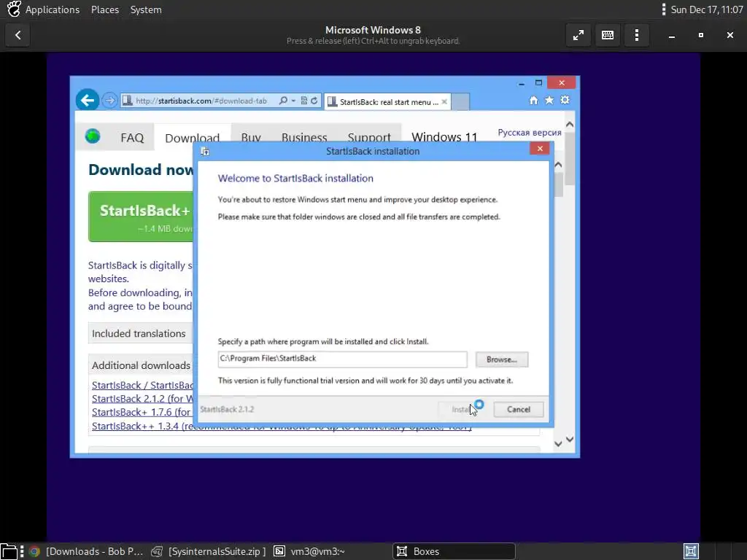
Task: Expand the Included translations section
Action: pos(139,333)
